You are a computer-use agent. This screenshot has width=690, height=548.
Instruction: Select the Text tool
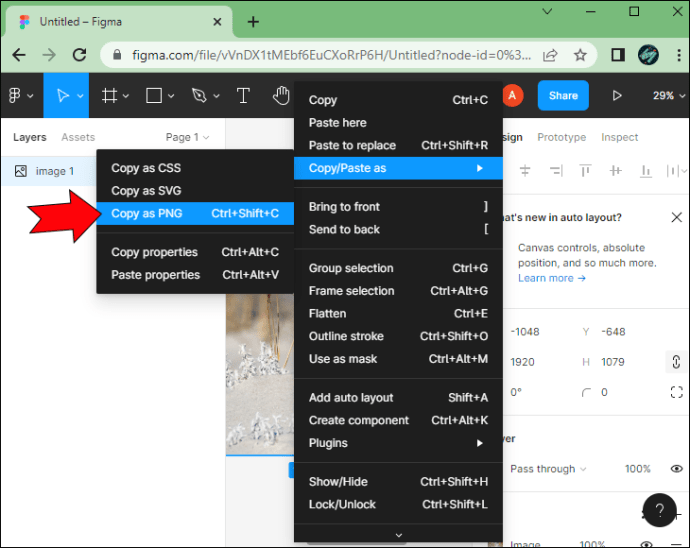tap(243, 96)
